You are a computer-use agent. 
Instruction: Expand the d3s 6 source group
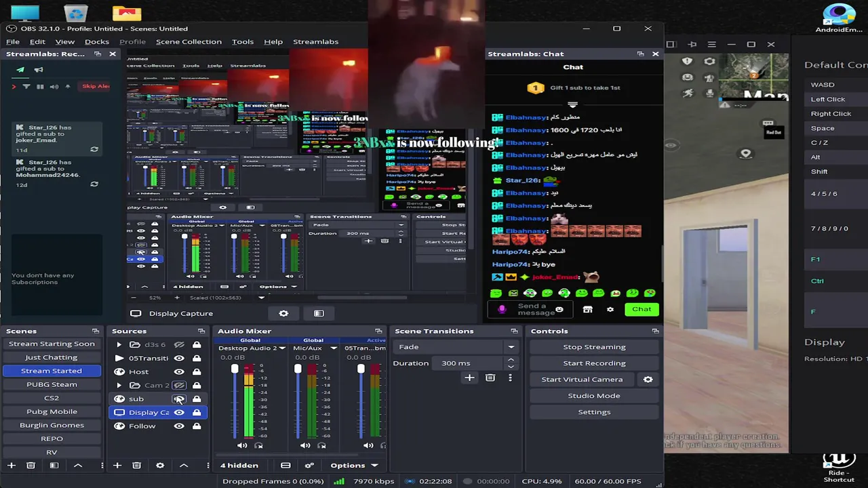[119, 345]
